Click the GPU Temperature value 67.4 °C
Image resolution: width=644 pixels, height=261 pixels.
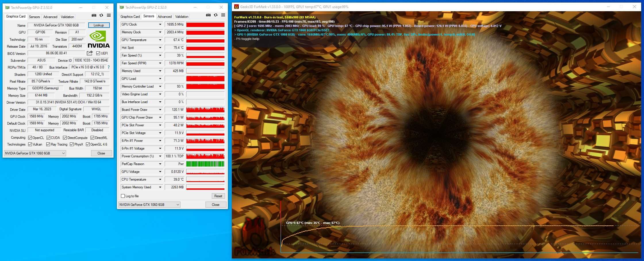pos(175,40)
